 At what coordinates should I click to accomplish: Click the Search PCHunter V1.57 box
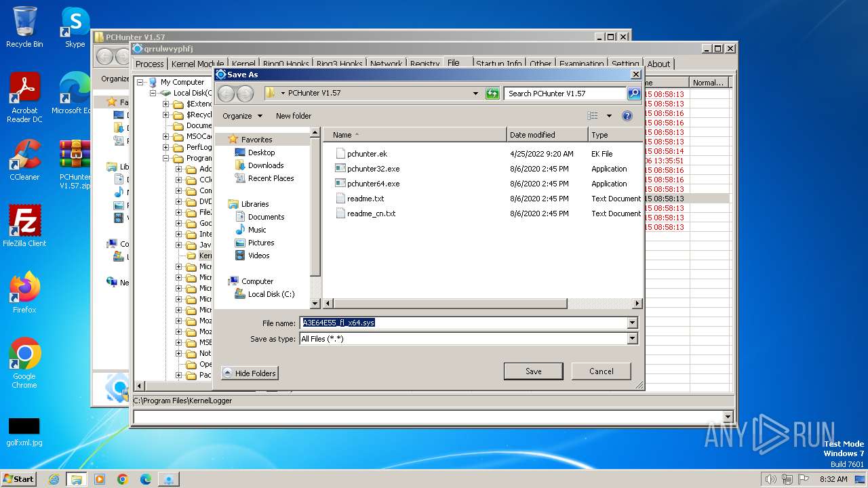point(566,94)
